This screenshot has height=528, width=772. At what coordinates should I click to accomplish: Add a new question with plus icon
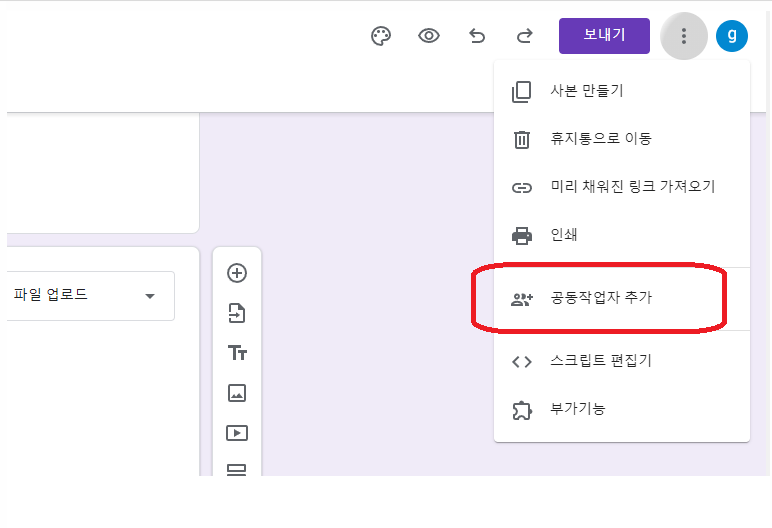tap(237, 273)
